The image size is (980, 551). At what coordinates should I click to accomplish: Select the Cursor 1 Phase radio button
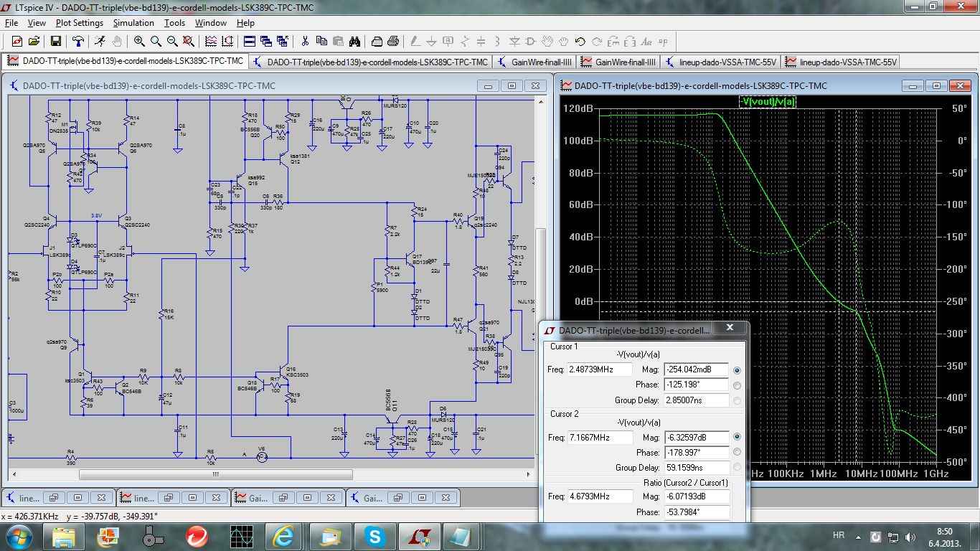click(738, 385)
